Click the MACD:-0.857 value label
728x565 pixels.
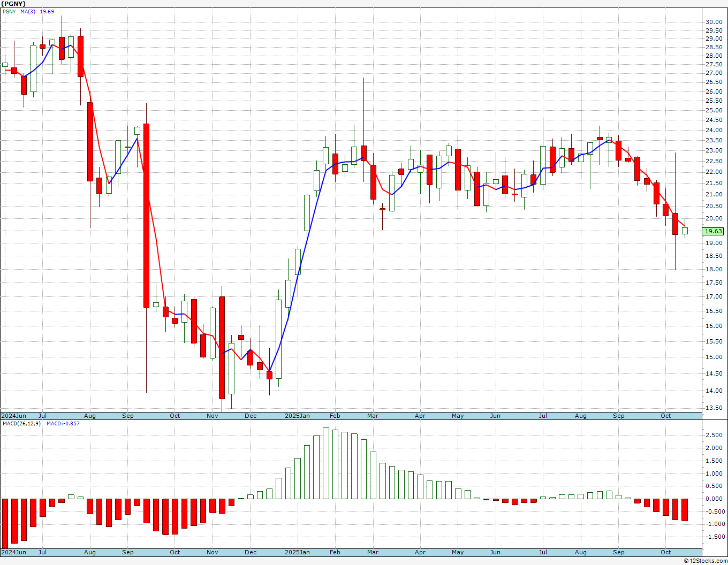[x=63, y=424]
